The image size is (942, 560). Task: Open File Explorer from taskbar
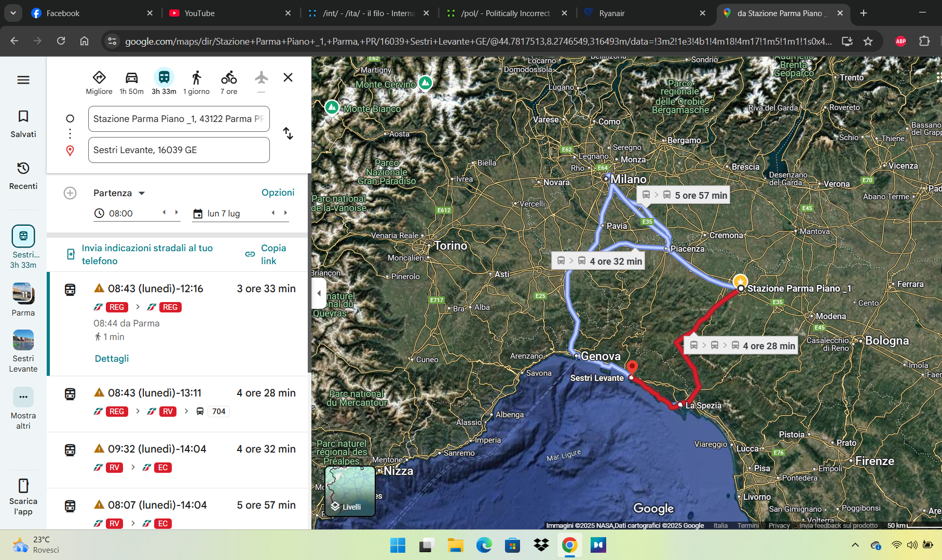[455, 545]
